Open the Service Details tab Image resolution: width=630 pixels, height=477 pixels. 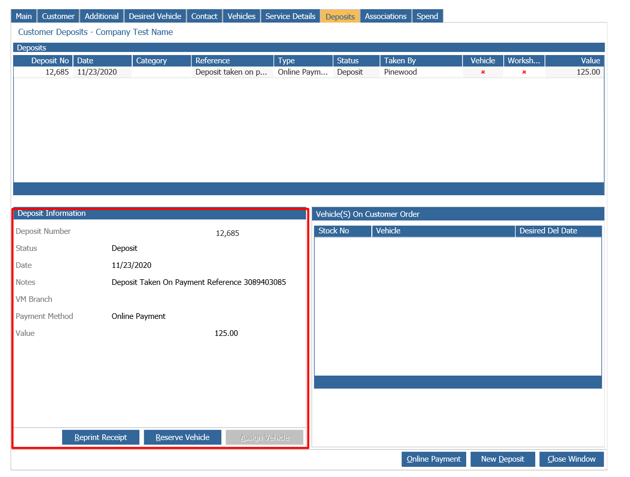tap(290, 16)
